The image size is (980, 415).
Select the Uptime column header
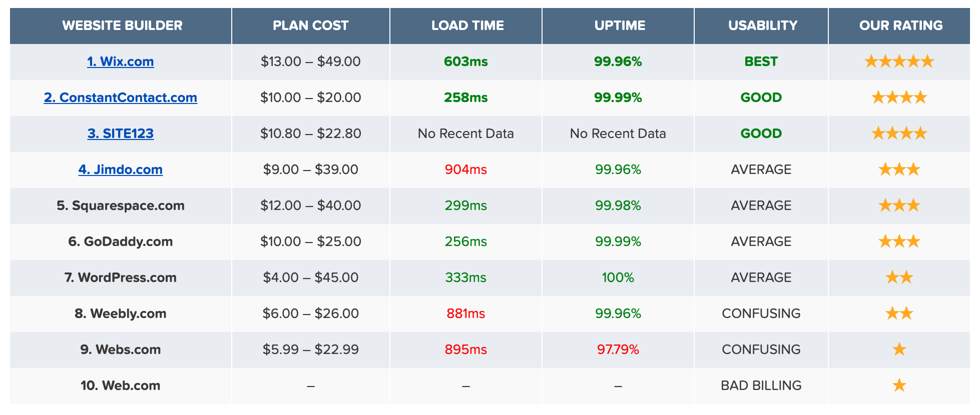620,25
